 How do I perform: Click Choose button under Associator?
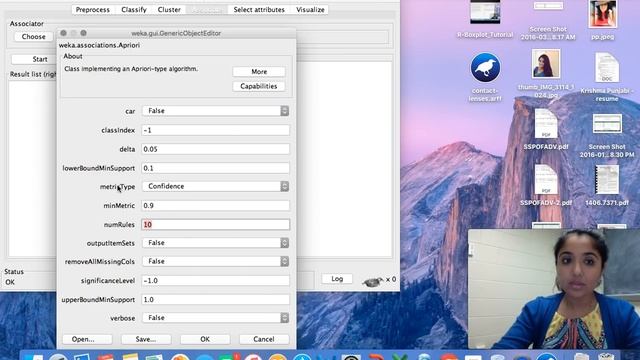pyautogui.click(x=33, y=36)
